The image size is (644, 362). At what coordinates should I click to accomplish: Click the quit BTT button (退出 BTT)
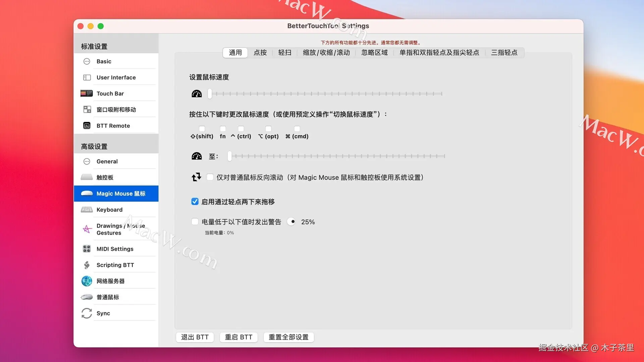195,337
